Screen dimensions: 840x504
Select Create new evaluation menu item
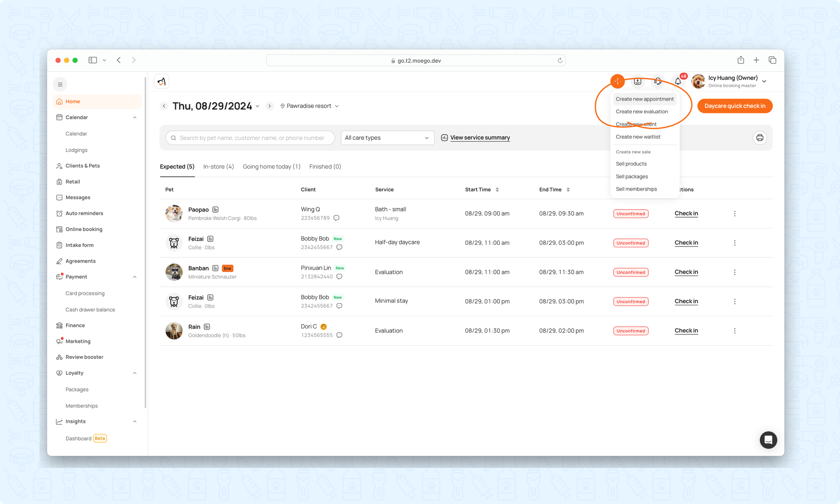pos(641,112)
